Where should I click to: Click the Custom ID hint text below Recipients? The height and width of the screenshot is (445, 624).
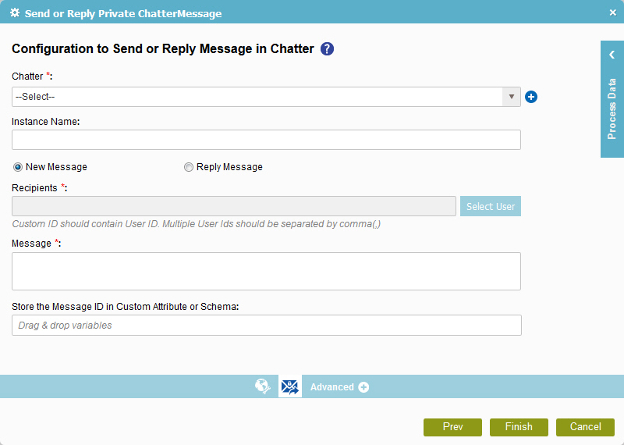coord(196,224)
